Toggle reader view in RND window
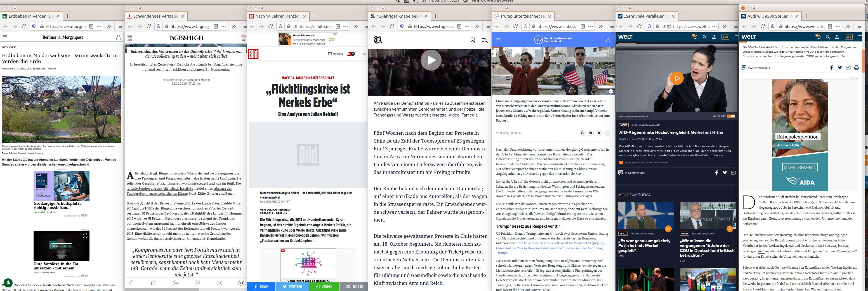Viewport: 868px width, 291px height. pos(582,26)
